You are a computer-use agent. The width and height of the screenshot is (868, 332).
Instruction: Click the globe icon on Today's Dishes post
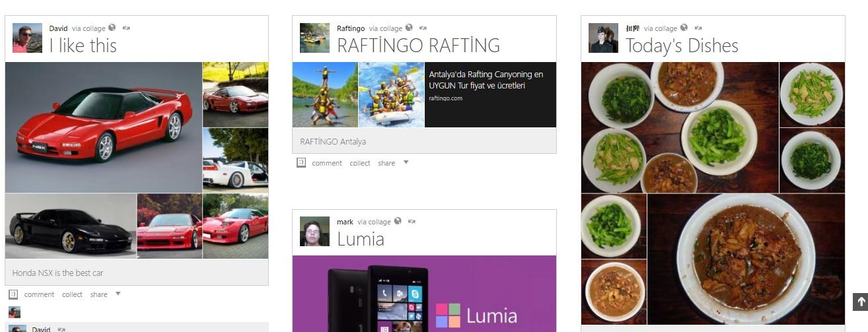tap(684, 28)
